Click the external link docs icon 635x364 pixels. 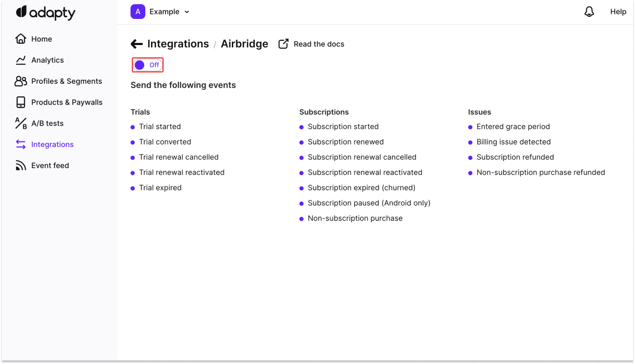point(283,44)
